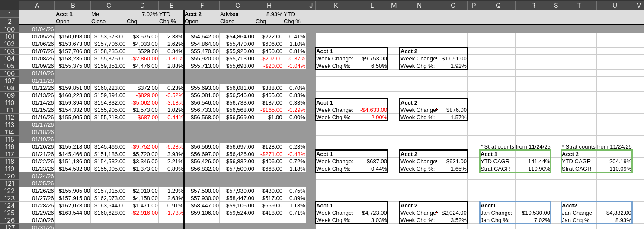644x229 pixels.
Task: Select the 3.93% change percent cell
Action: [171, 154]
